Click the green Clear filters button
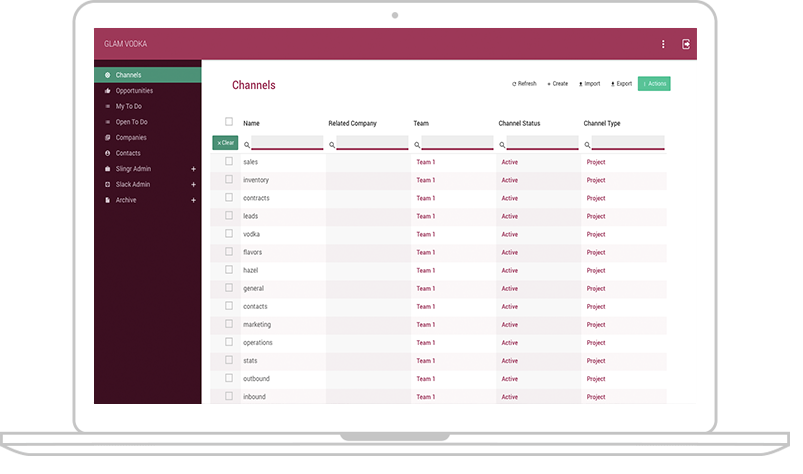Image resolution: width=803 pixels, height=474 pixels. pyautogui.click(x=225, y=143)
